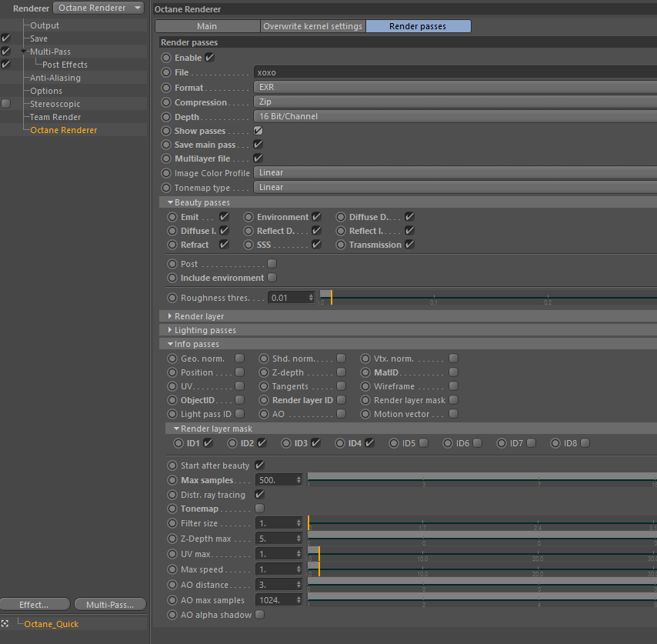Uncheck the Enable render passes checkbox

209,58
